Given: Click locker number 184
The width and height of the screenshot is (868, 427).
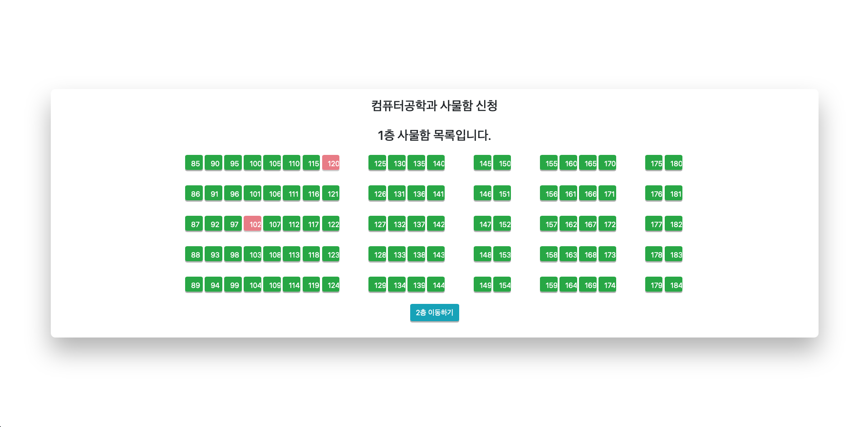Looking at the screenshot, I should [x=673, y=285].
